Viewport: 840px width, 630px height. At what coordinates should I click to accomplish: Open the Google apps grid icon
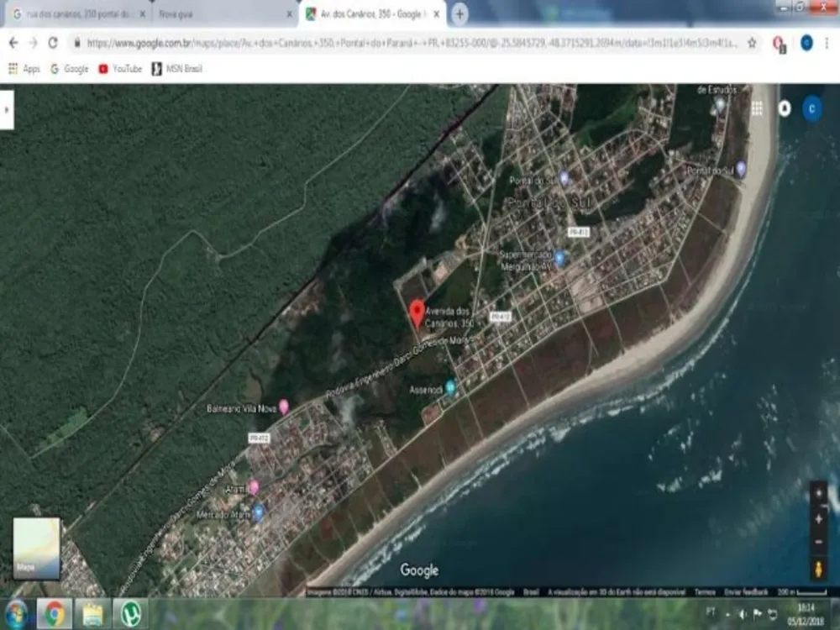coord(757,108)
